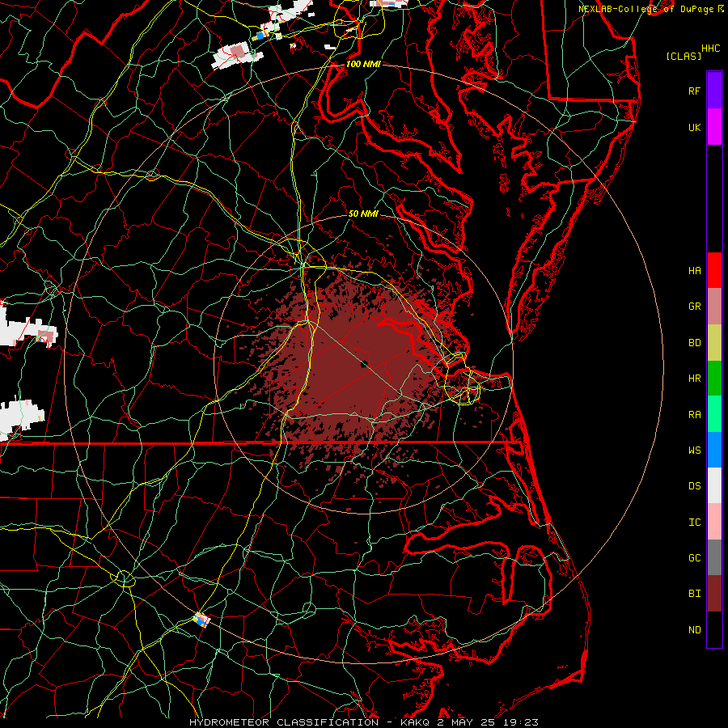This screenshot has width=728, height=728.
Task: Click the BD yellow legend swatch
Action: click(714, 343)
